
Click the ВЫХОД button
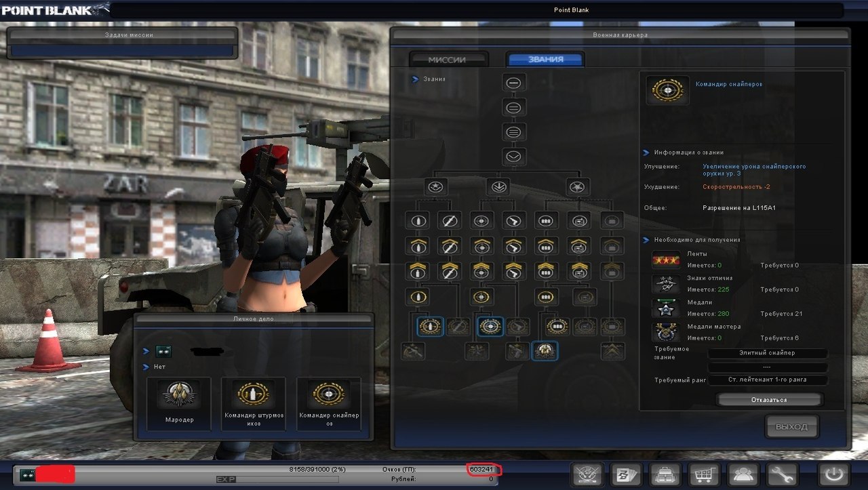[792, 427]
